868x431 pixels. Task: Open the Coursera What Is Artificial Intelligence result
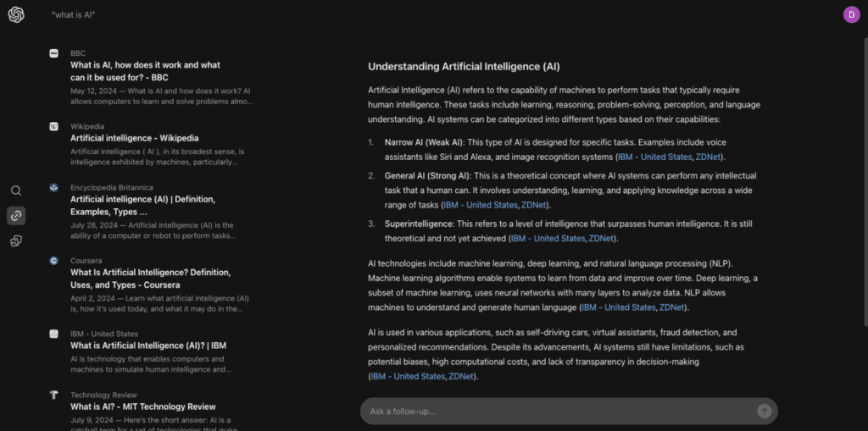tap(151, 279)
